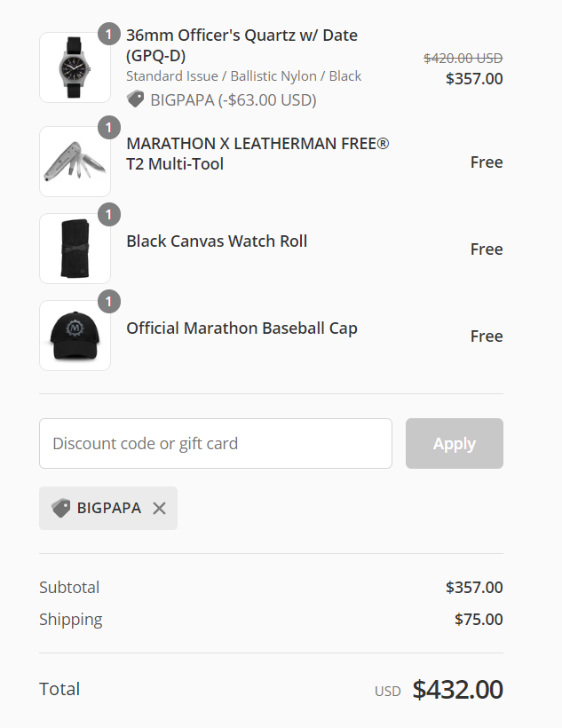Remove the BIGPAPA discount code
This screenshot has height=728, width=562.
[x=159, y=509]
